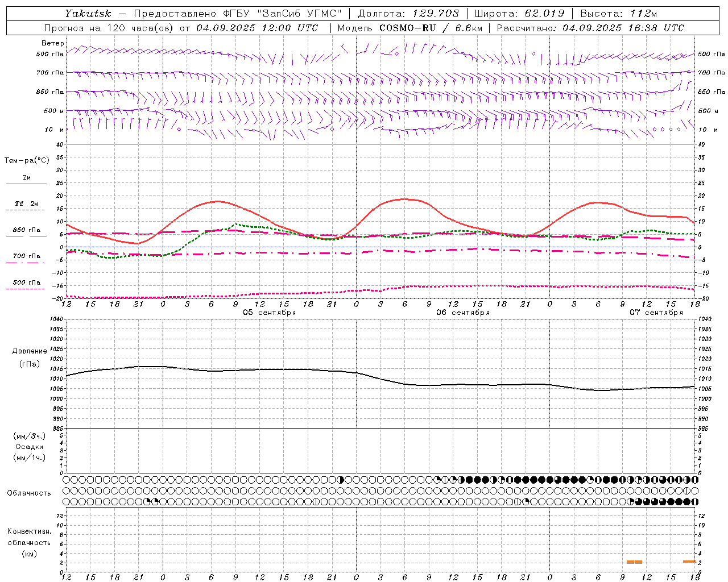Click the 'Модель COSMO-RU / 6.6км' label
Viewport: 728px width, 582px height.
pyautogui.click(x=409, y=28)
